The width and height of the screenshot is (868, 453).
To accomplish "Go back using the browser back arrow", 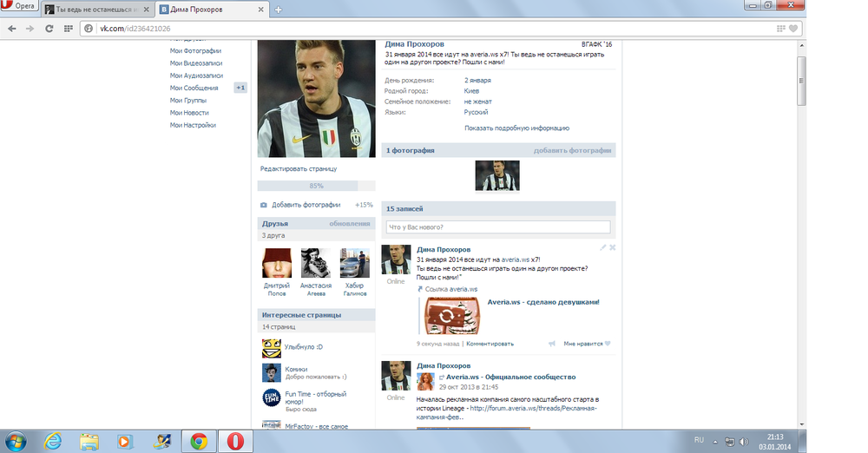I will pos(12,29).
